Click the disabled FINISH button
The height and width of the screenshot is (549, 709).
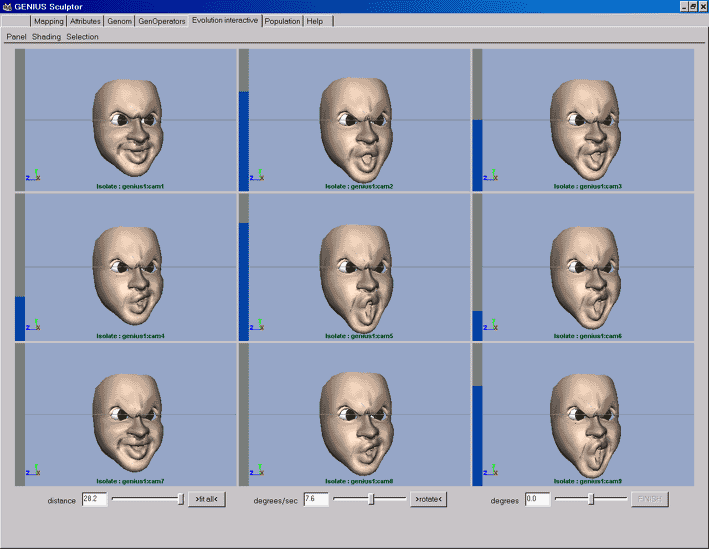tap(650, 499)
